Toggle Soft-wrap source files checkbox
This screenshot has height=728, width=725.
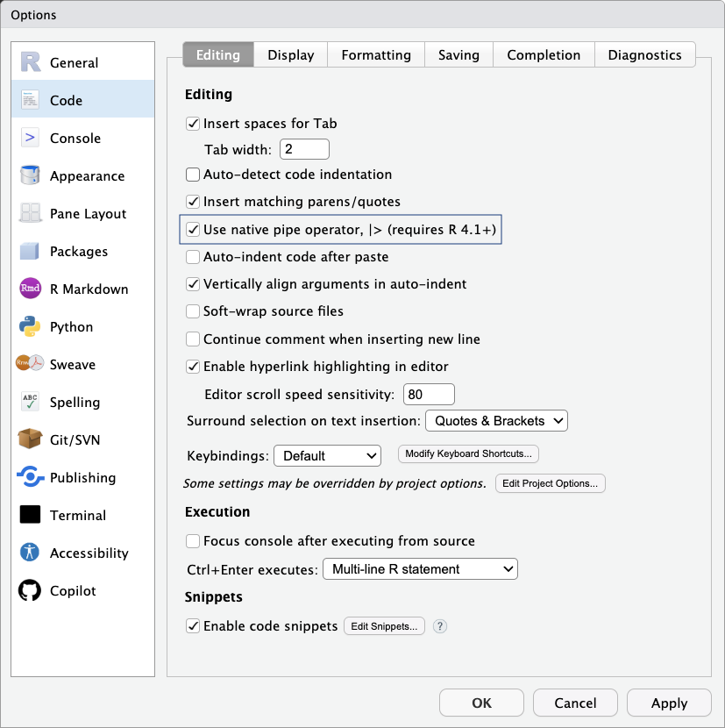(193, 311)
